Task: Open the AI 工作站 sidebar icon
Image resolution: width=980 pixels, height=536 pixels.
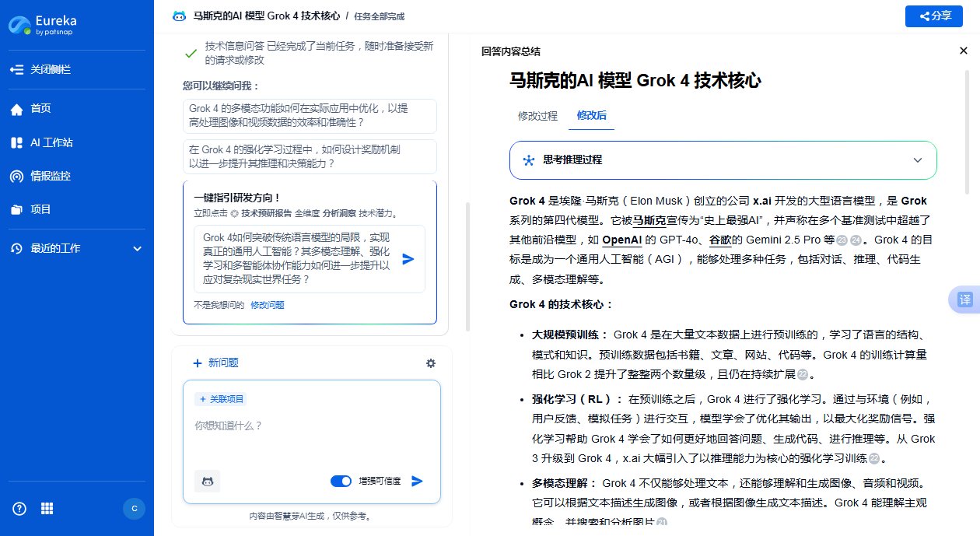Action: point(16,142)
